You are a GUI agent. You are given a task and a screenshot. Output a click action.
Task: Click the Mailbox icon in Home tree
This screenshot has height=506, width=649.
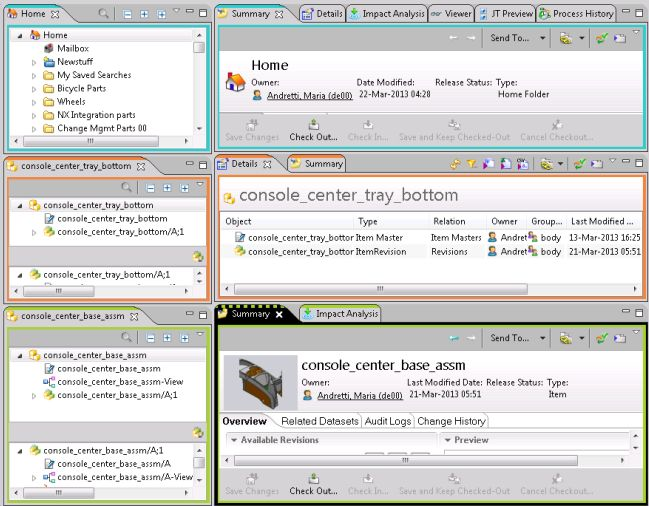point(49,48)
